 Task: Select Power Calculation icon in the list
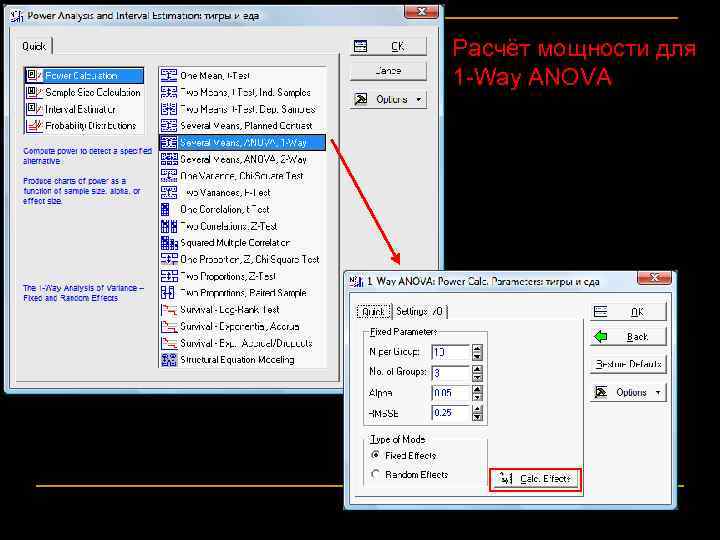[x=34, y=75]
